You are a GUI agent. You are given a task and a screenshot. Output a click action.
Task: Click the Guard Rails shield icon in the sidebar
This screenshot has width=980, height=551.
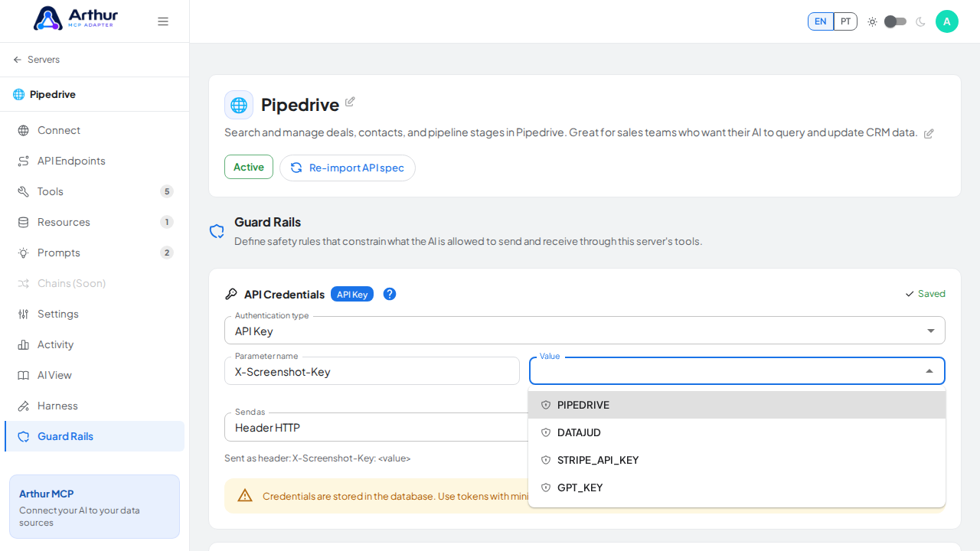coord(24,437)
